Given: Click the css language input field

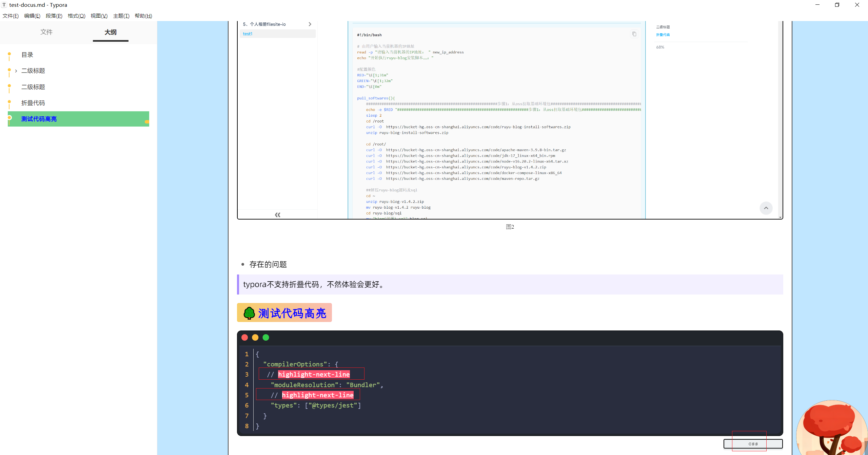Looking at the screenshot, I should (x=753, y=443).
